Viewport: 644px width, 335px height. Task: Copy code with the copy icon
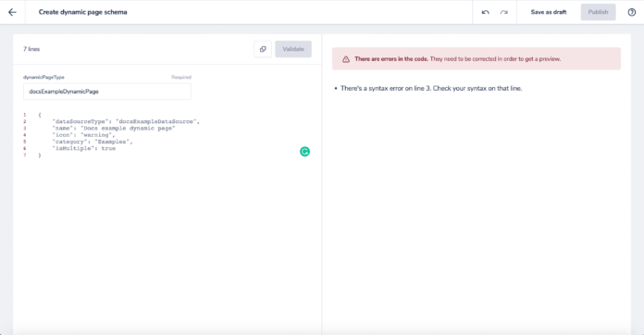click(263, 49)
